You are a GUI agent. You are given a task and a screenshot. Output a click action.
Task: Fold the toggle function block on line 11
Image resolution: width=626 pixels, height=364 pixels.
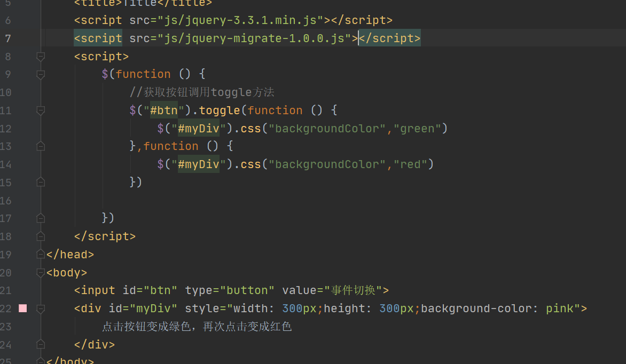click(40, 110)
